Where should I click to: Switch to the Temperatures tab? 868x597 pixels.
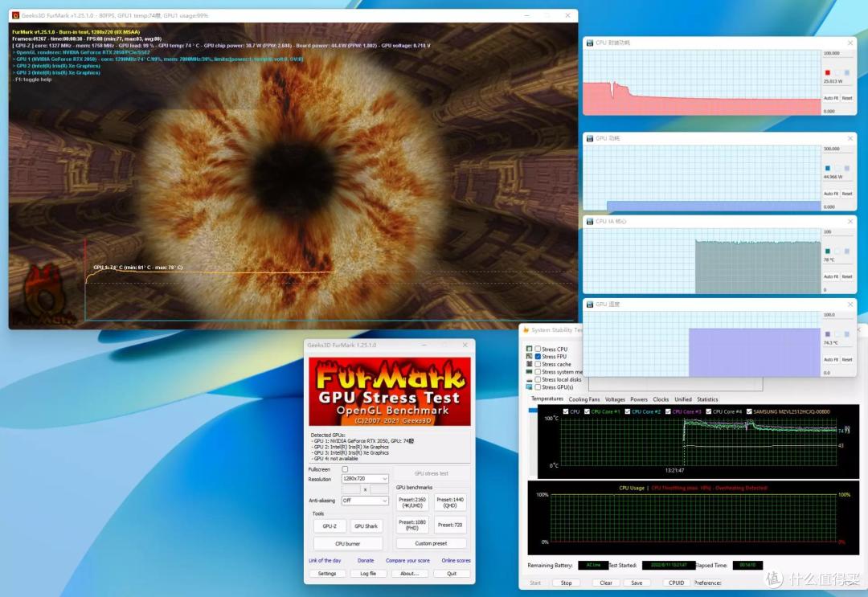tap(547, 399)
